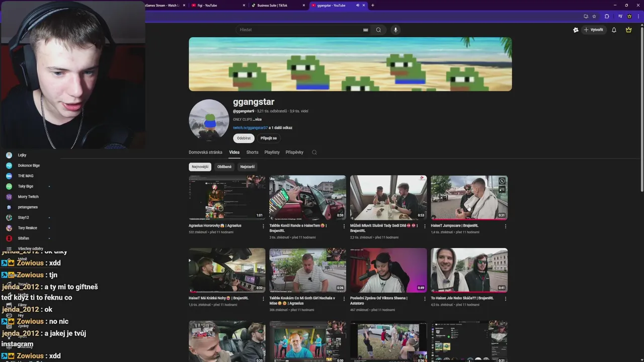The width and height of the screenshot is (644, 362).
Task: Play HaiseT Má Krátké Nohy thumbnail
Action: click(x=227, y=270)
